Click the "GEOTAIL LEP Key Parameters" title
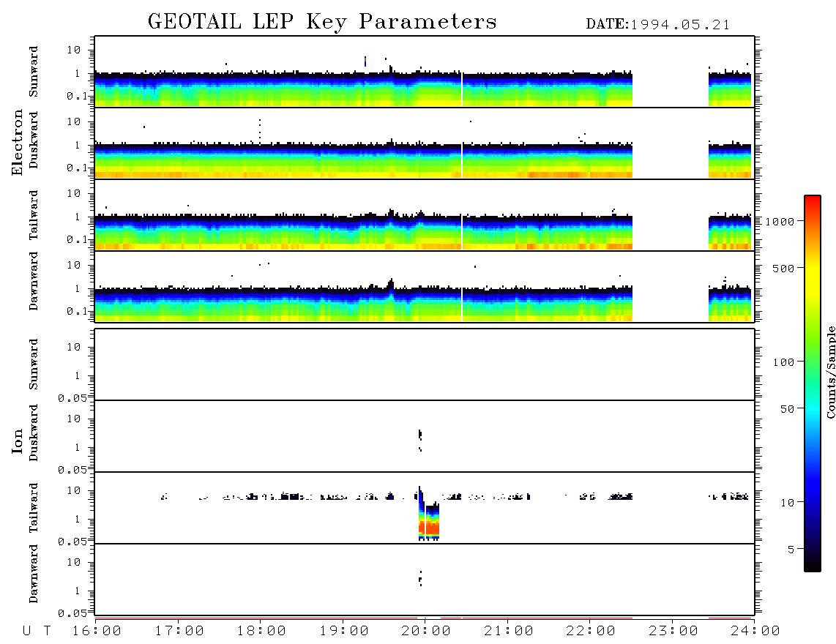This screenshot has height=644, width=836. [x=322, y=22]
